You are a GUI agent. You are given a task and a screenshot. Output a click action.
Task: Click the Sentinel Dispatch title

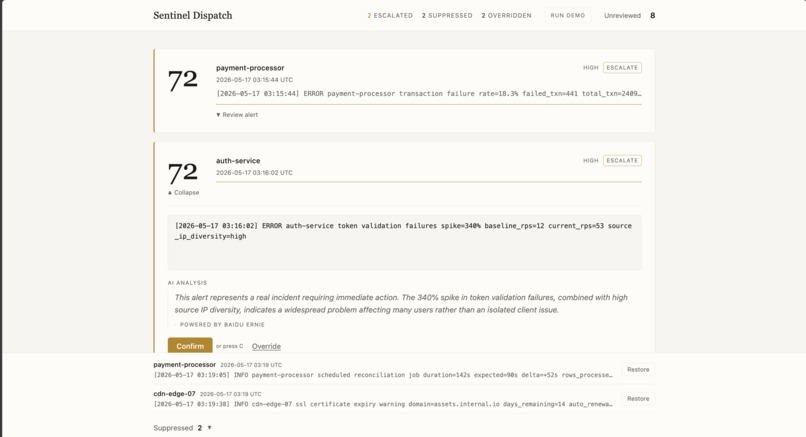[193, 15]
